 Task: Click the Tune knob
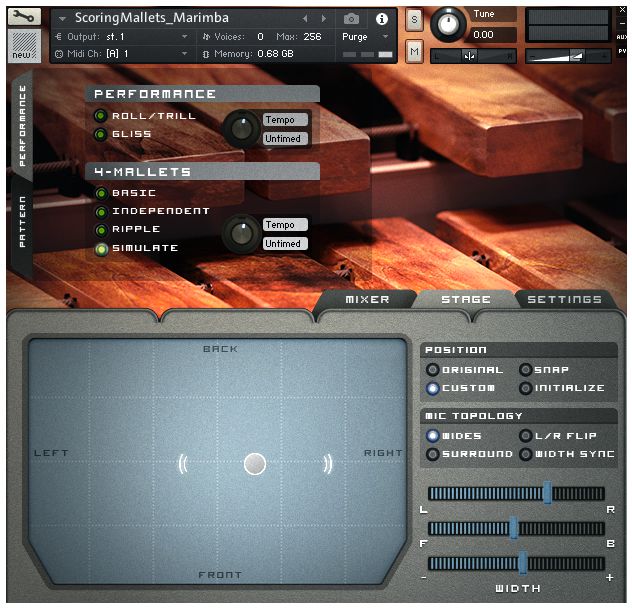pos(448,24)
